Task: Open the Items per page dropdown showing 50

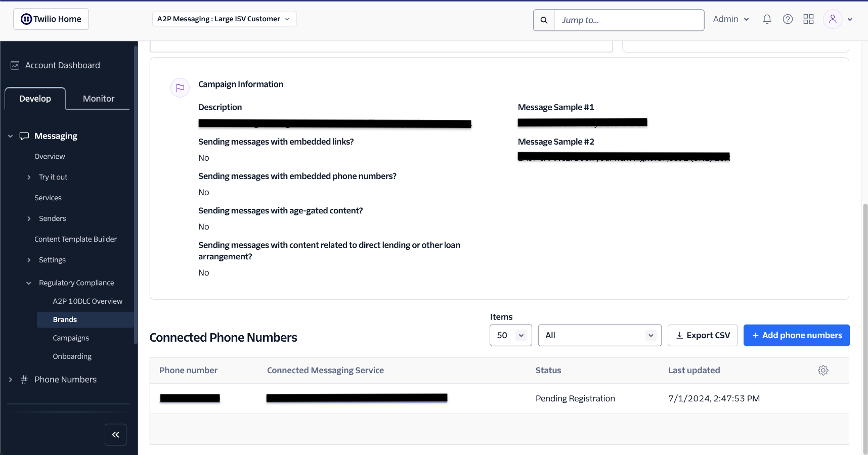Action: 510,335
